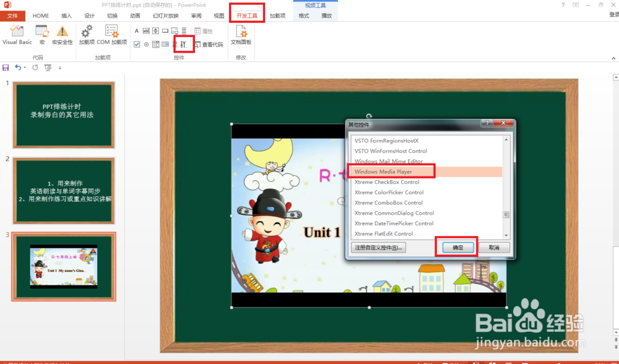Insert a Label control (A icon)

(x=137, y=31)
